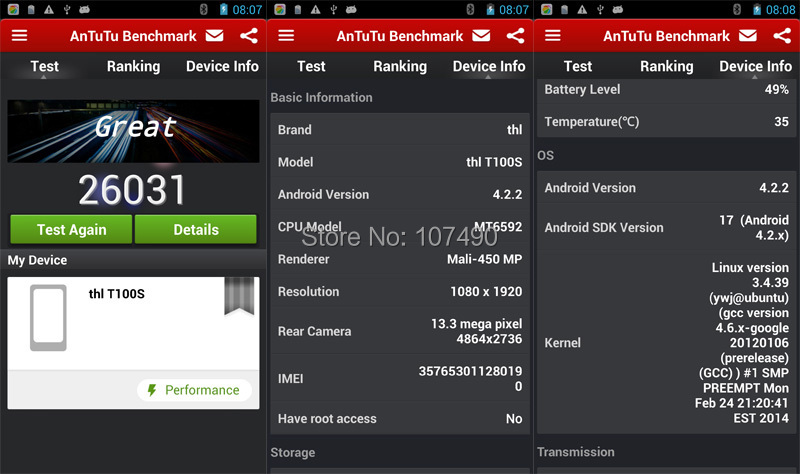Viewport: 800px width, 474px height.
Task: Tap Bluetooth icon in middle status bar
Action: tap(470, 9)
